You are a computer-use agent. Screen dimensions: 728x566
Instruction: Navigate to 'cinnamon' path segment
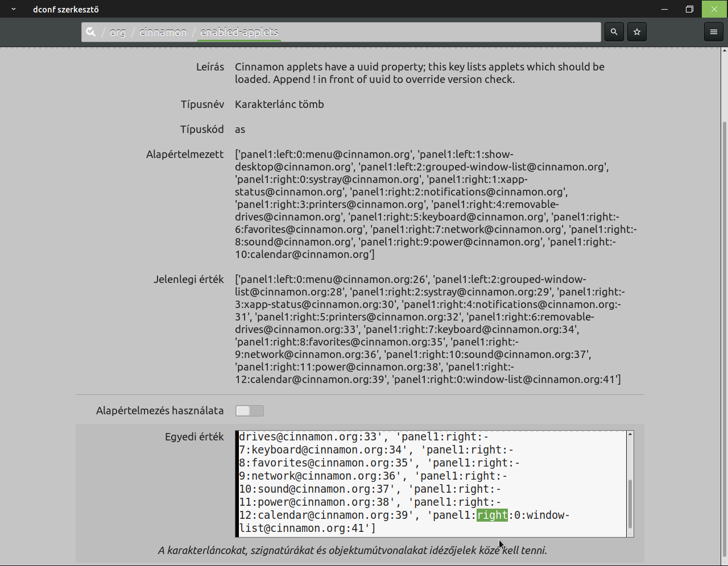163,32
